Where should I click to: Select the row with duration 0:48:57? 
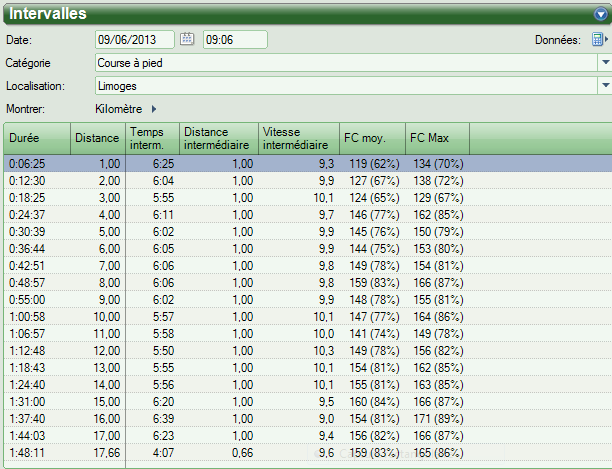pos(308,282)
